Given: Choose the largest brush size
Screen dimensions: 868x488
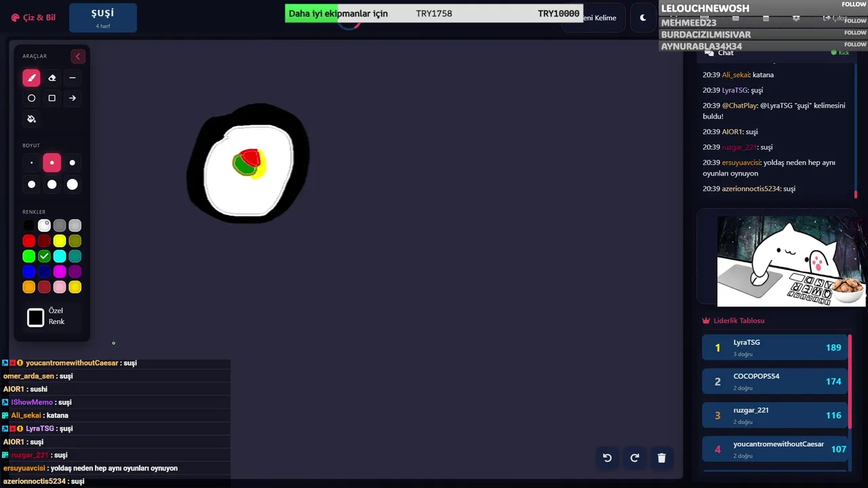Looking at the screenshot, I should [x=73, y=184].
